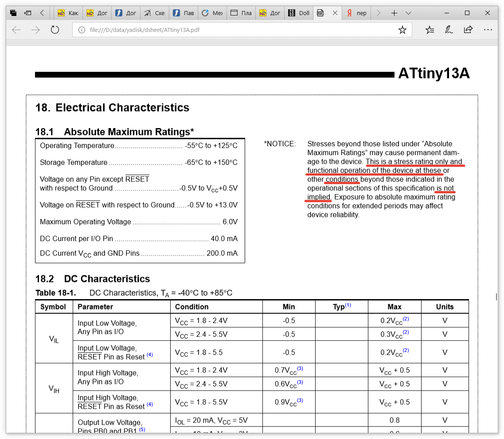Click the page vertical scrollbar thumb
The width and height of the screenshot is (504, 439).
coord(496,296)
